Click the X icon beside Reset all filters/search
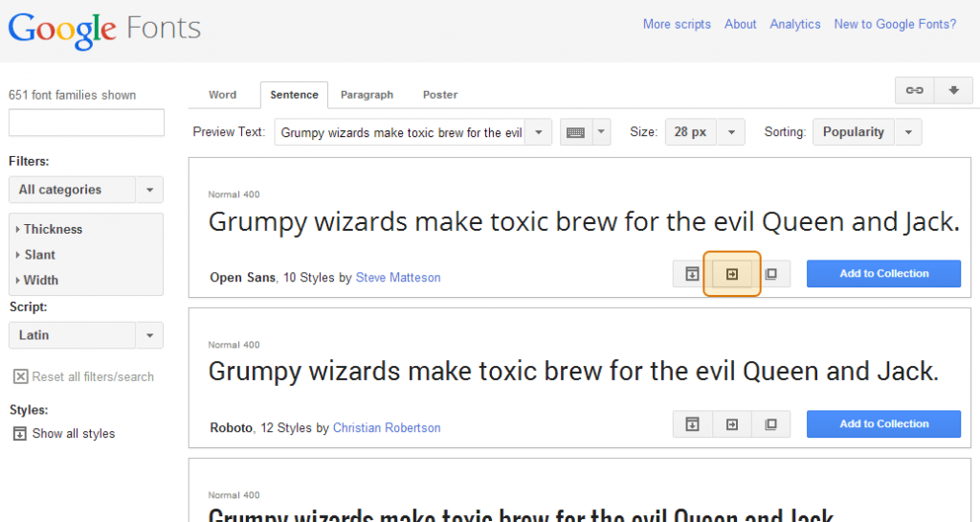Image resolution: width=980 pixels, height=522 pixels. pos(21,376)
